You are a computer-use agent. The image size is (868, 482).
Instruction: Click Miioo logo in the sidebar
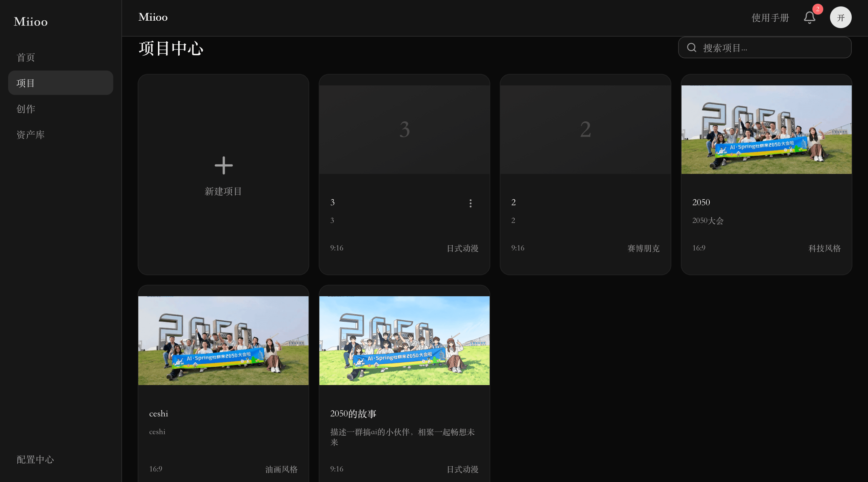point(31,22)
